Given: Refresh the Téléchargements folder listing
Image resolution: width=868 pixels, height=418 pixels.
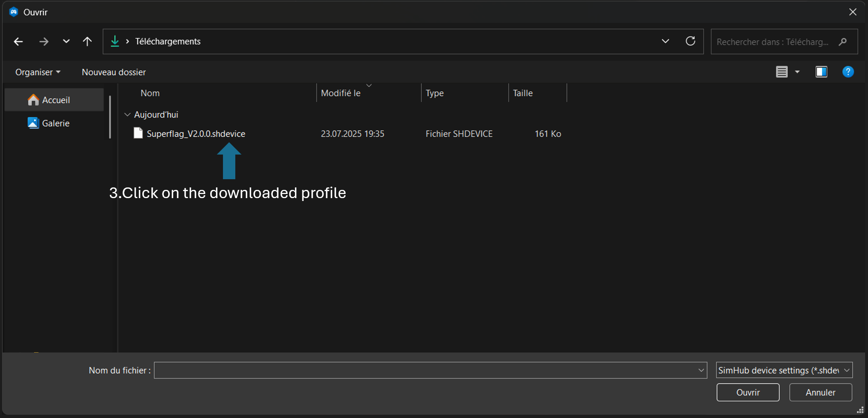Looking at the screenshot, I should click(x=690, y=41).
